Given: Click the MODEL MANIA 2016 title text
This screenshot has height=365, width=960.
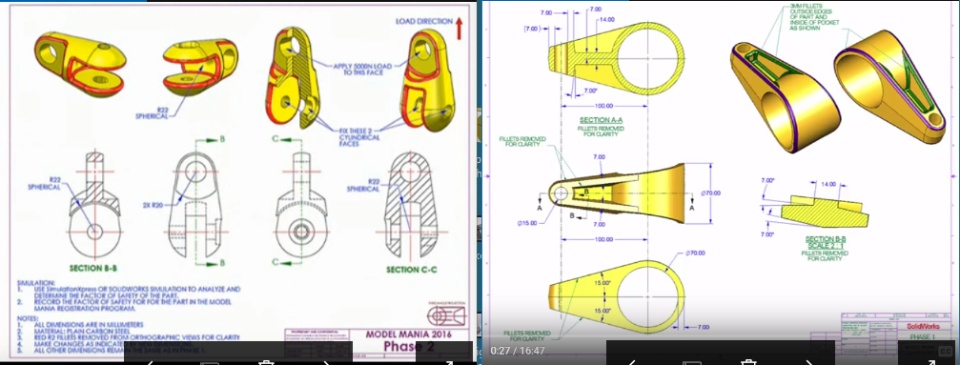Looking at the screenshot, I should click(x=407, y=335).
